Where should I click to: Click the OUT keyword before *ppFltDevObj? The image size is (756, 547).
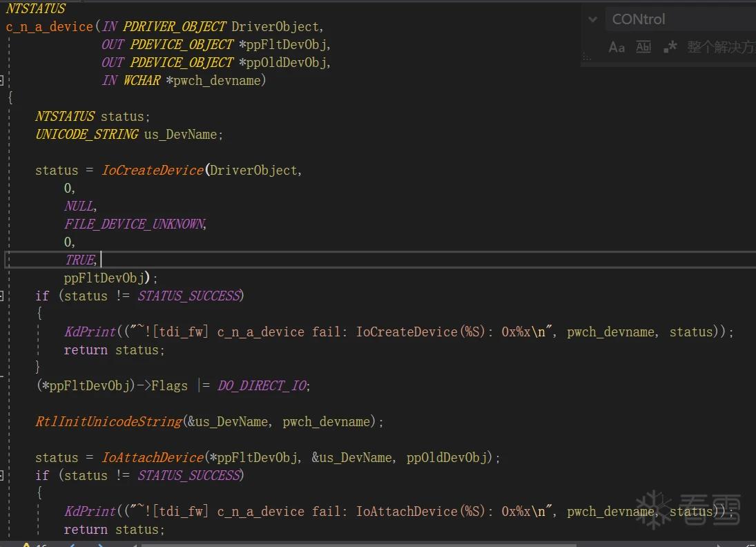[x=113, y=45]
